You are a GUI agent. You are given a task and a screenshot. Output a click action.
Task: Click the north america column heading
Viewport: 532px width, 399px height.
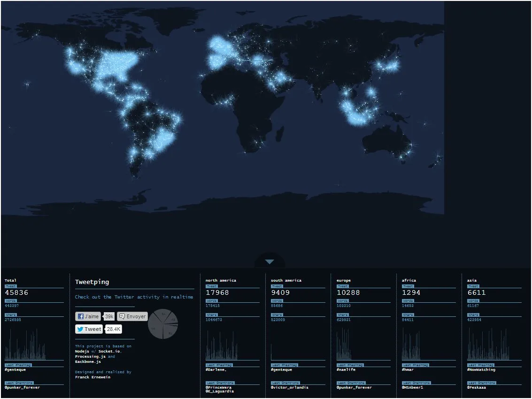click(x=221, y=281)
